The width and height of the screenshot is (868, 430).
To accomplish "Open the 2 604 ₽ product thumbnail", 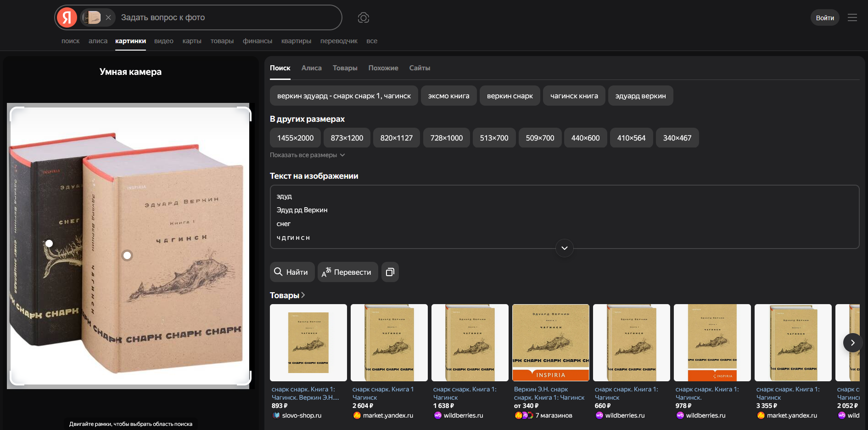I will click(389, 343).
